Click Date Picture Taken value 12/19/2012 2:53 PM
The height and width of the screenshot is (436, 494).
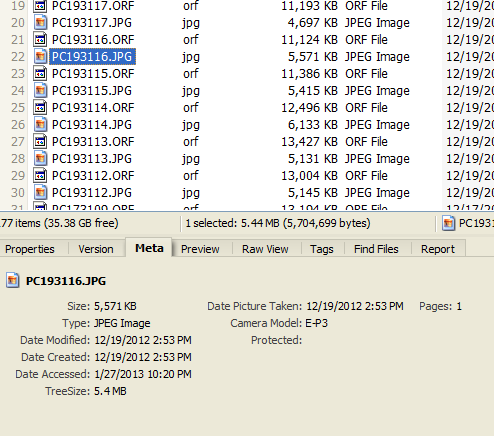tap(355, 306)
